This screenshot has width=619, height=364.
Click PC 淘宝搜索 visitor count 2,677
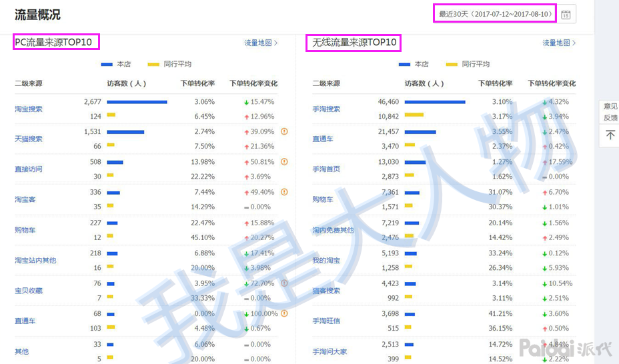93,102
